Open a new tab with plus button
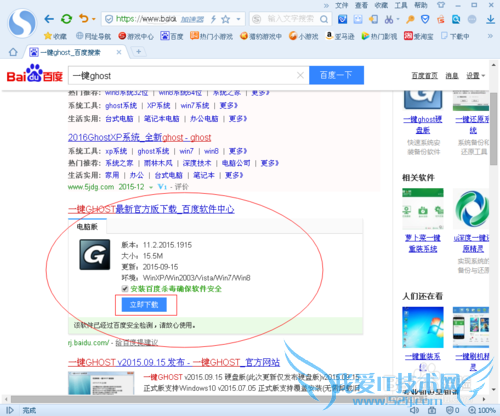 (x=139, y=52)
